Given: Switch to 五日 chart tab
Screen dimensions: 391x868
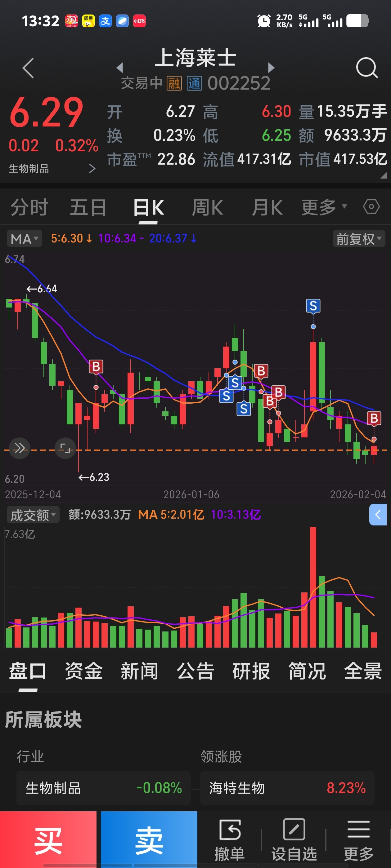Looking at the screenshot, I should coord(88,207).
